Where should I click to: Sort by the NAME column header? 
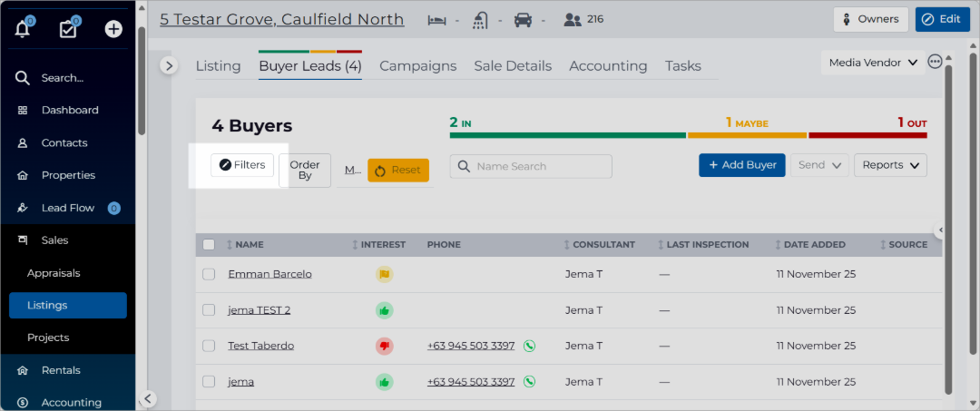point(245,245)
